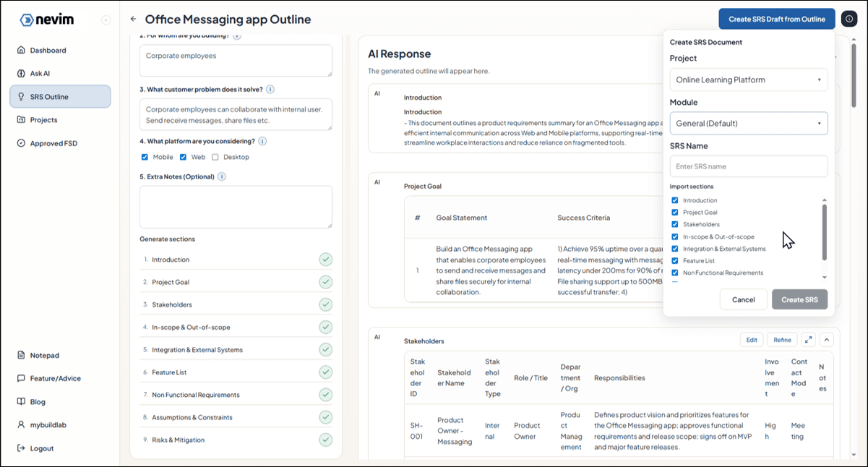Screen dimensions: 868x467
Task: Click the Approved FSD checkmark icon
Action: click(x=20, y=142)
